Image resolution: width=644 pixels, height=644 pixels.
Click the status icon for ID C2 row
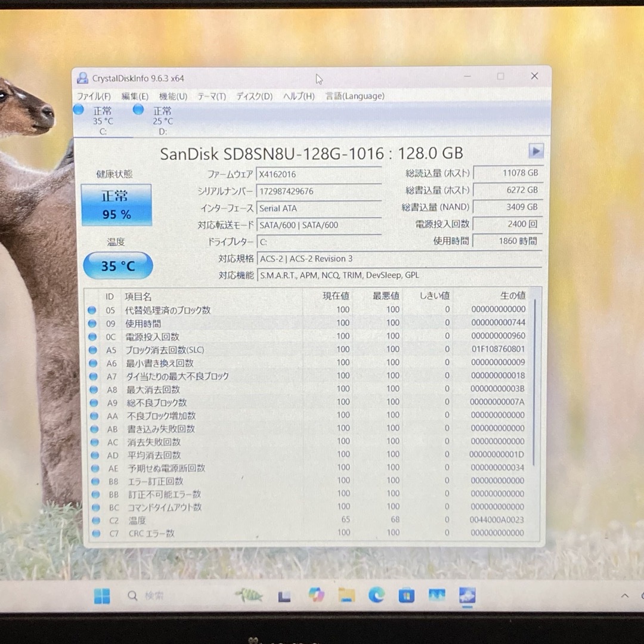pos(96,521)
